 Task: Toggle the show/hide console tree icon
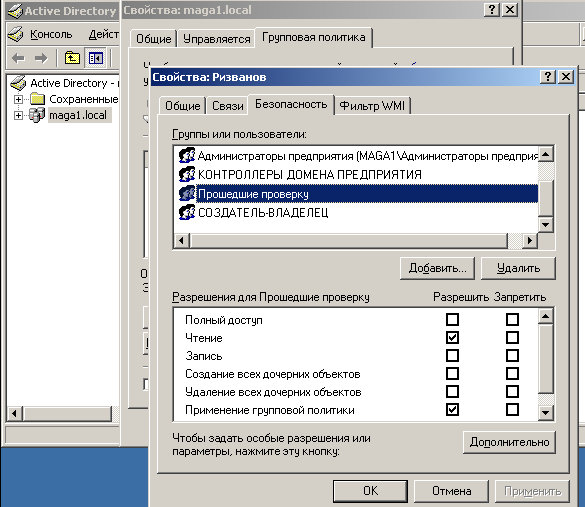[x=96, y=58]
